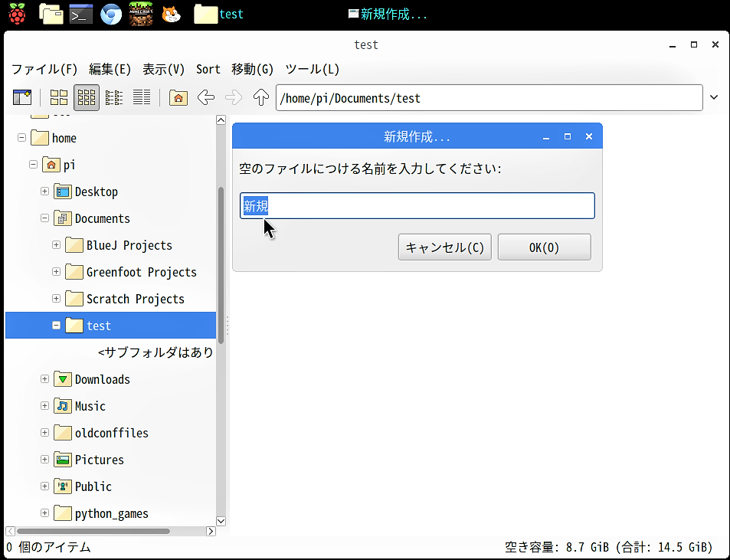This screenshot has height=560, width=730.
Task: Open the ツール(L) menu
Action: pos(313,70)
